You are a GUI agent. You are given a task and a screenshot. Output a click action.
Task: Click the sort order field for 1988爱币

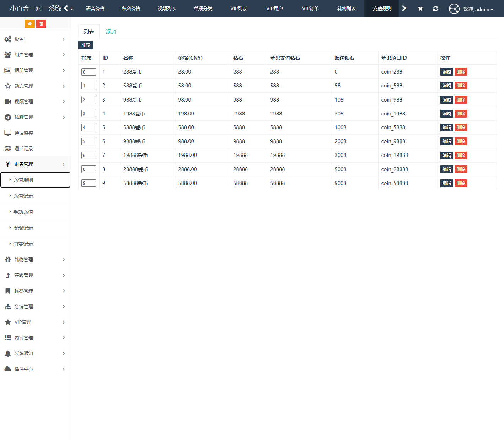pyautogui.click(x=89, y=114)
